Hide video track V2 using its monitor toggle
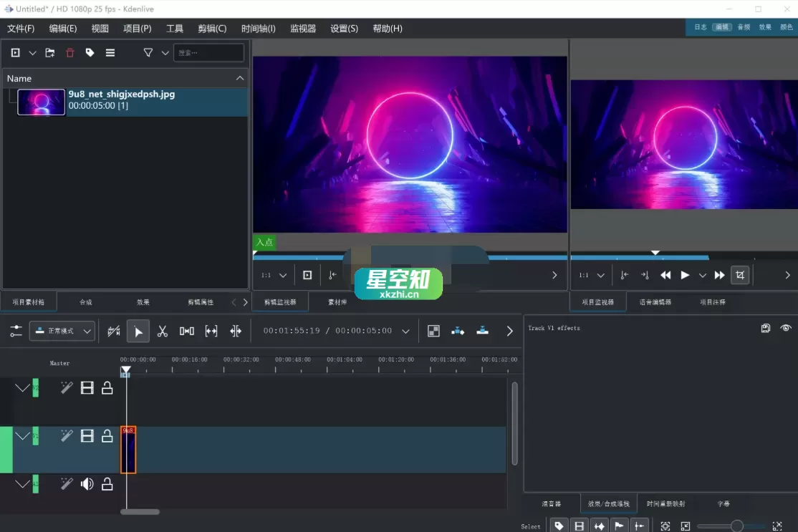Screen dimensions: 798x532 point(86,387)
